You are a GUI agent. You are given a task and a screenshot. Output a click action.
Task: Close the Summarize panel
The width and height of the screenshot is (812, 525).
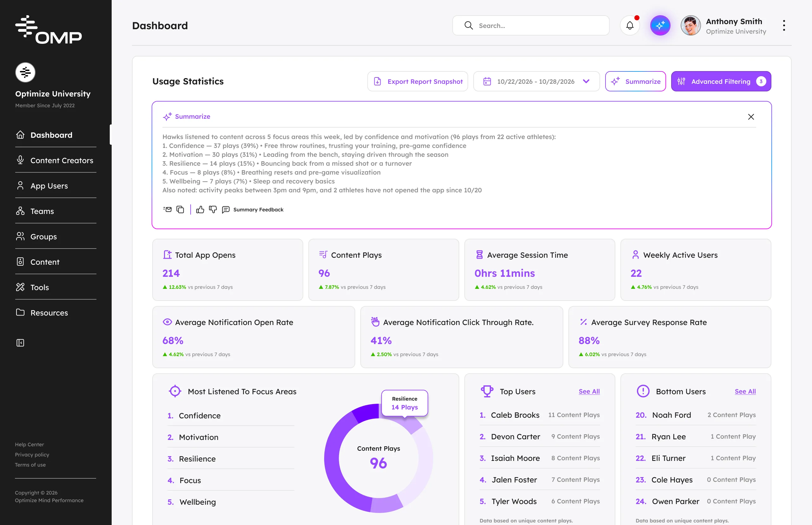coord(751,116)
